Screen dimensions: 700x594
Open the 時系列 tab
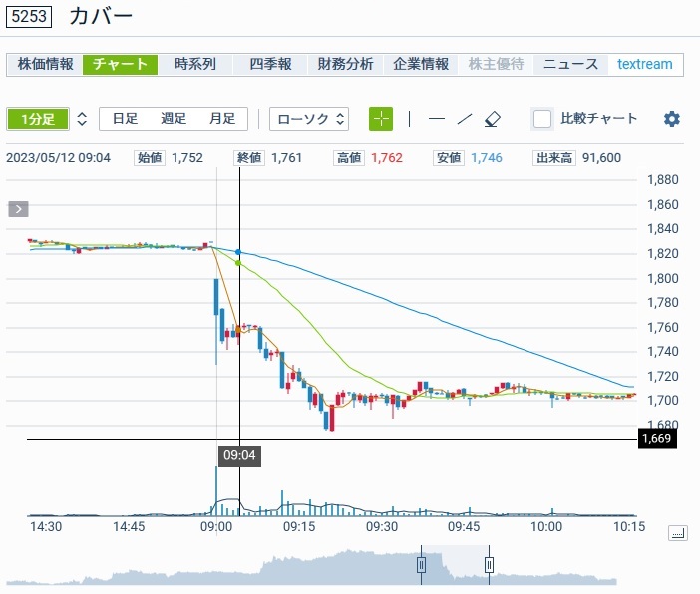pyautogui.click(x=194, y=64)
